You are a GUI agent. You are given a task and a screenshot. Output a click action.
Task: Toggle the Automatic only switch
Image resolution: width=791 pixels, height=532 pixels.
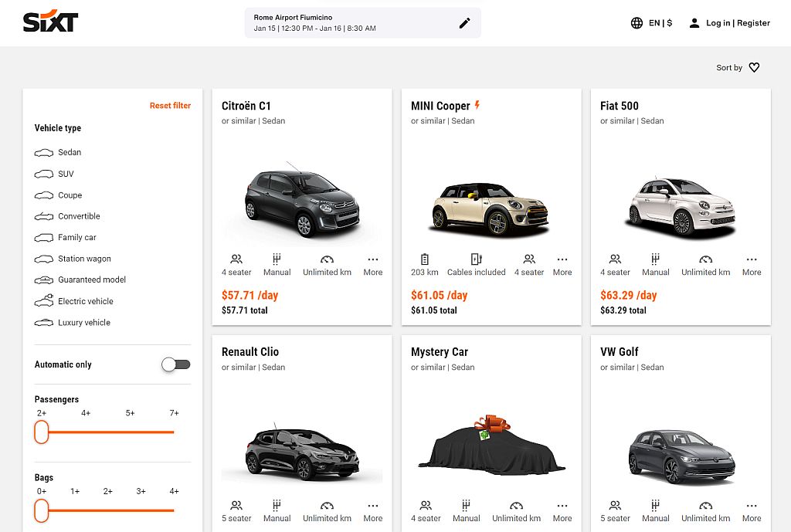coord(175,364)
